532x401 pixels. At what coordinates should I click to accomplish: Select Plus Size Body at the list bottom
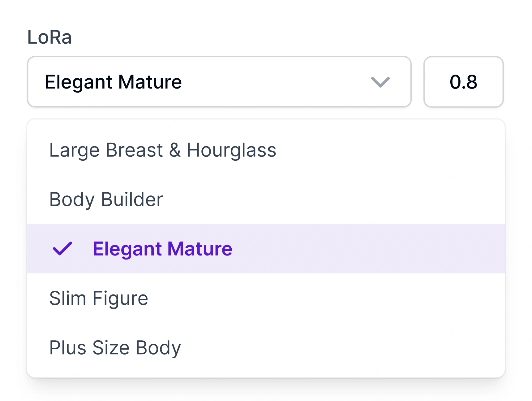point(115,347)
